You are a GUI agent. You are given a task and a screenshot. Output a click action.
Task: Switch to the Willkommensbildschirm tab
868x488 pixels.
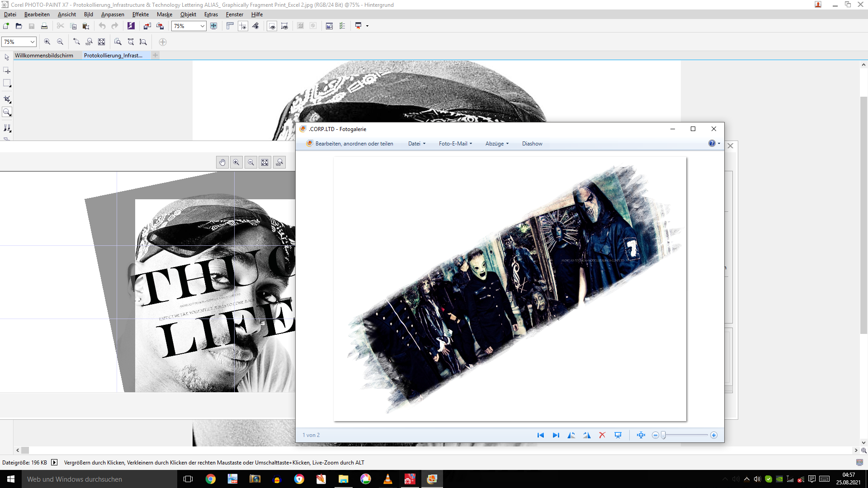(44, 55)
